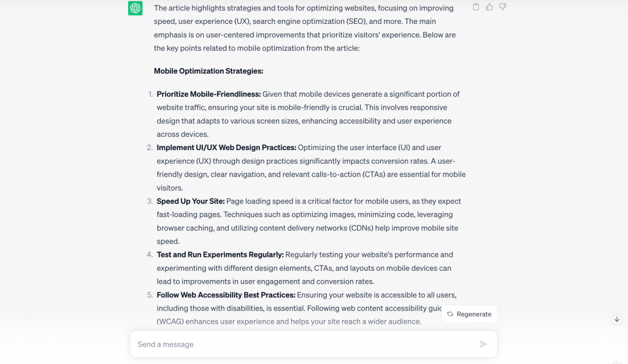Copy the response to the clipboard
Viewport: 628px width, 364px height.
(x=476, y=7)
